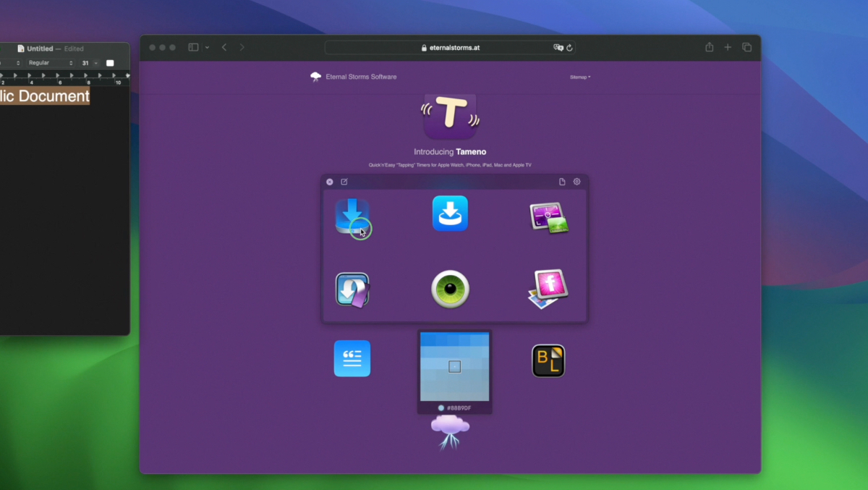Click the eternalstorms.at address bar
The image size is (868, 490).
pos(450,48)
